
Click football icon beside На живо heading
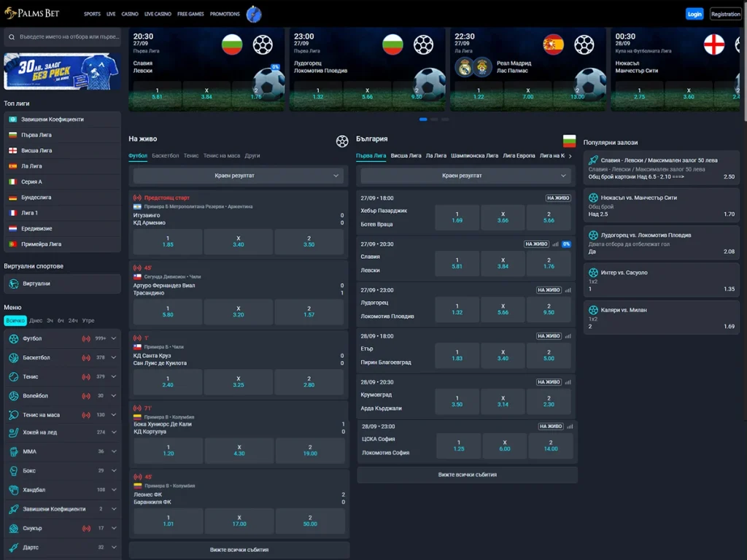click(x=342, y=141)
